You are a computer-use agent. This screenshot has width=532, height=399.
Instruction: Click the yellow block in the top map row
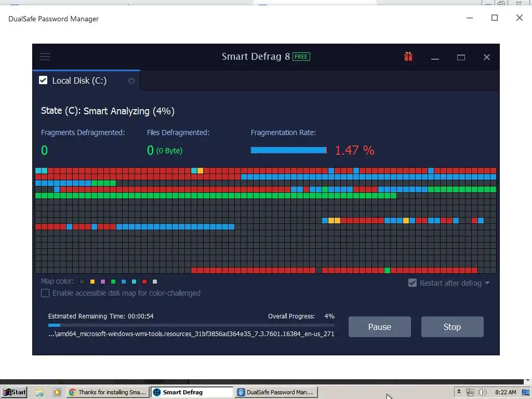click(x=200, y=170)
